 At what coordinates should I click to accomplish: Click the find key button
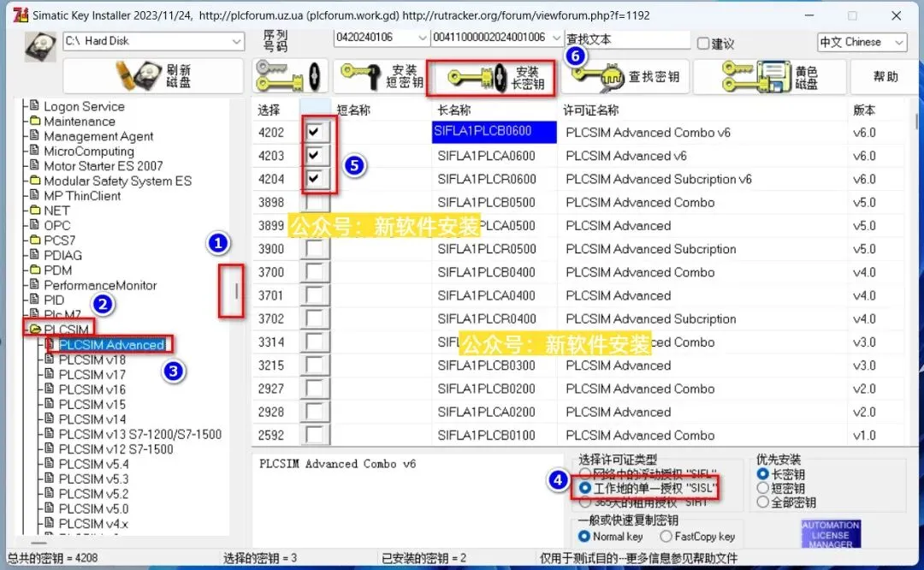[x=625, y=77]
